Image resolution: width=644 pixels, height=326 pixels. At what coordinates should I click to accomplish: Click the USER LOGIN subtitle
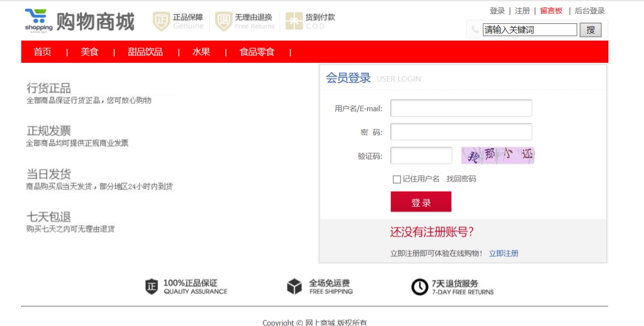[399, 79]
